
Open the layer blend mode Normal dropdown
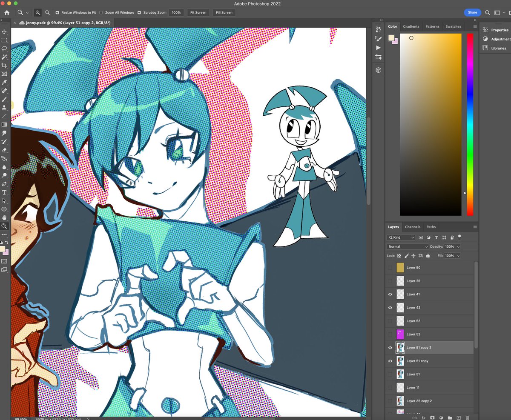pyautogui.click(x=408, y=247)
